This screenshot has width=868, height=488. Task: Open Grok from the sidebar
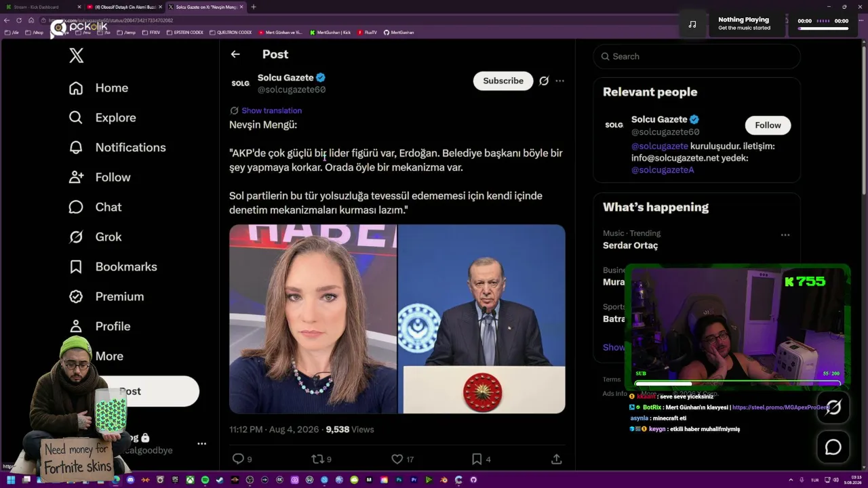[x=95, y=237]
